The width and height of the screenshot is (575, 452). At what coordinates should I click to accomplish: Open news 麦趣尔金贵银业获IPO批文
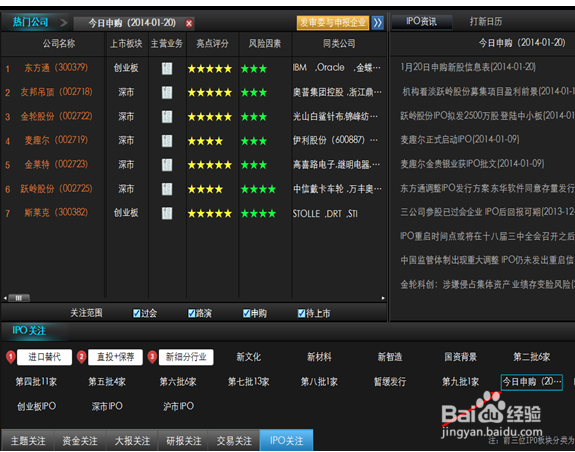pos(472,164)
